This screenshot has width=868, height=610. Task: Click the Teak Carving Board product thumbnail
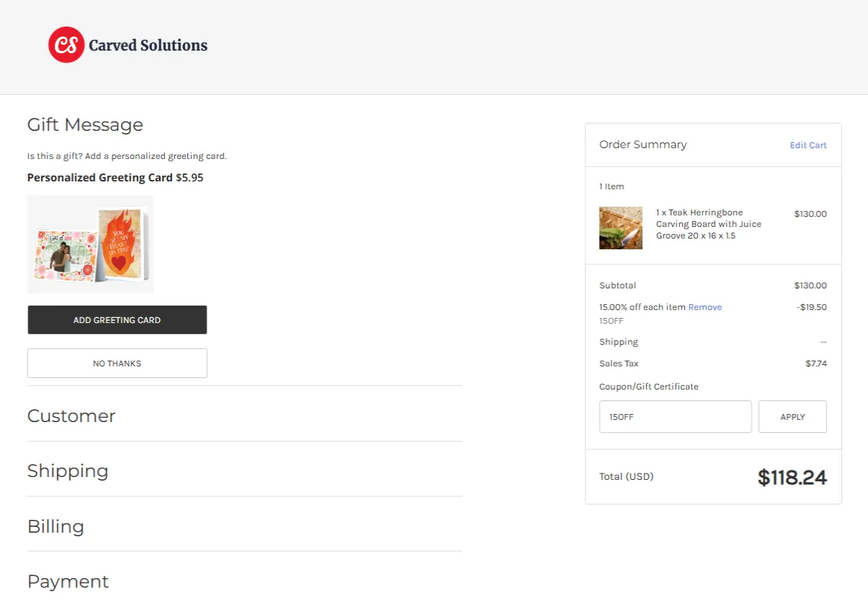[621, 228]
